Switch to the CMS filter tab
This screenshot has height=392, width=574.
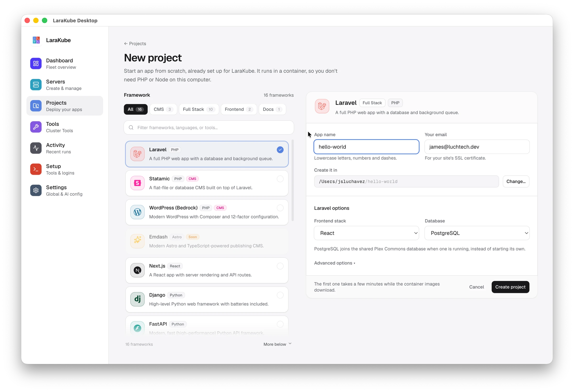click(x=163, y=110)
